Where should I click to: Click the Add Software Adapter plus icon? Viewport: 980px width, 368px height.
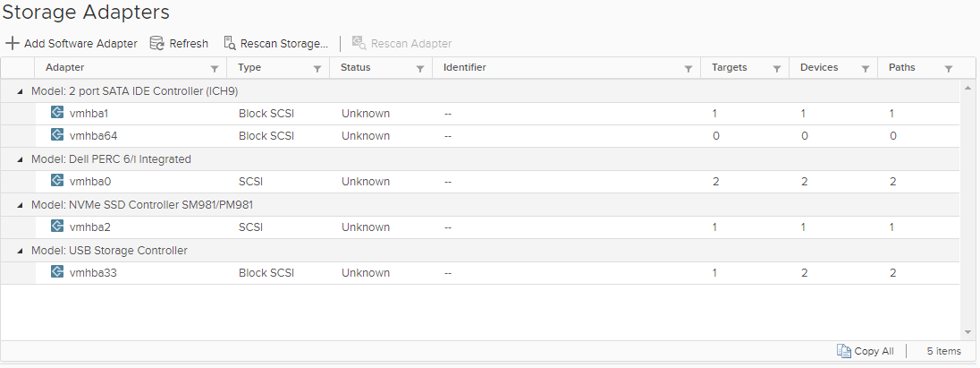13,43
